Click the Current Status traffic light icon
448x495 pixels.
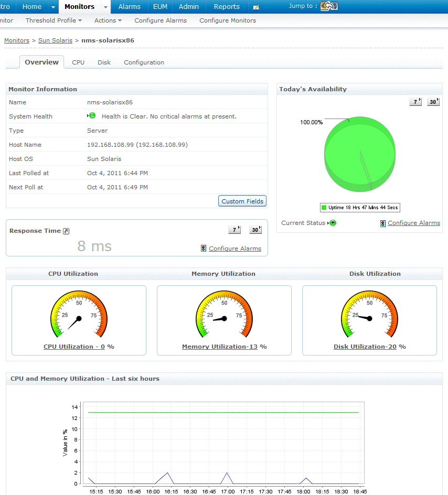(x=332, y=223)
